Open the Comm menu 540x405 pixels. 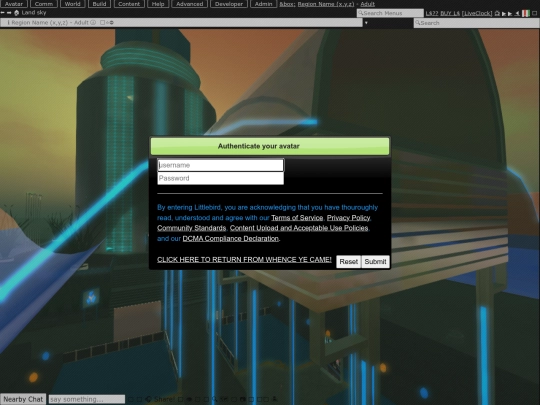coord(44,4)
